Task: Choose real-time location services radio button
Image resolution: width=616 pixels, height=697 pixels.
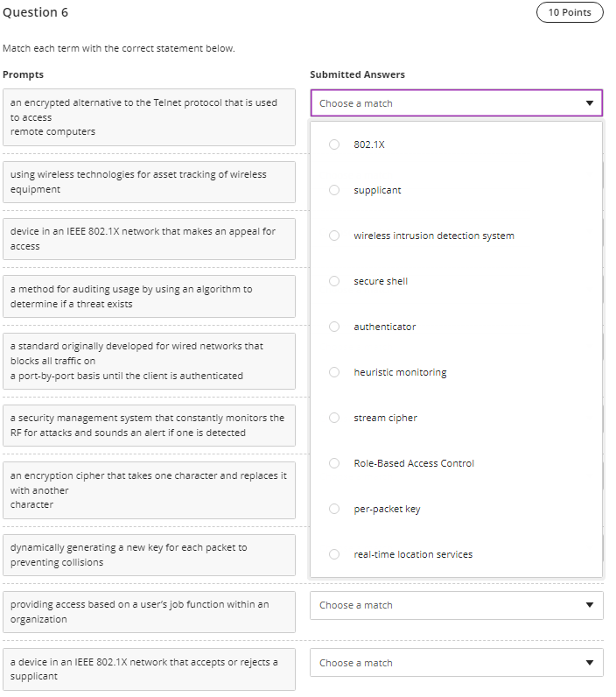Action: click(334, 554)
